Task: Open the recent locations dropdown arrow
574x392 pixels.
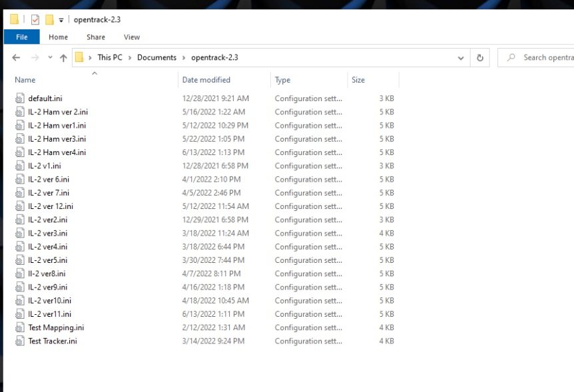Action: (50, 57)
